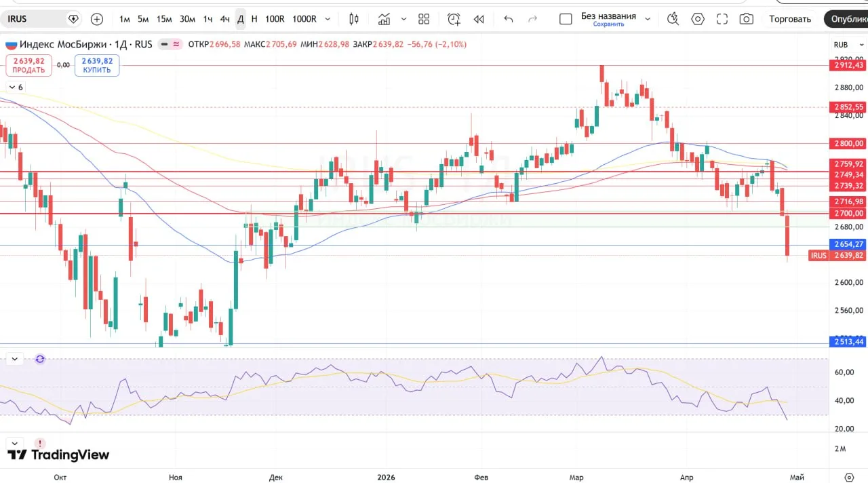Click the Торговать button
Viewport: 868px width, 483px height.
tap(790, 19)
